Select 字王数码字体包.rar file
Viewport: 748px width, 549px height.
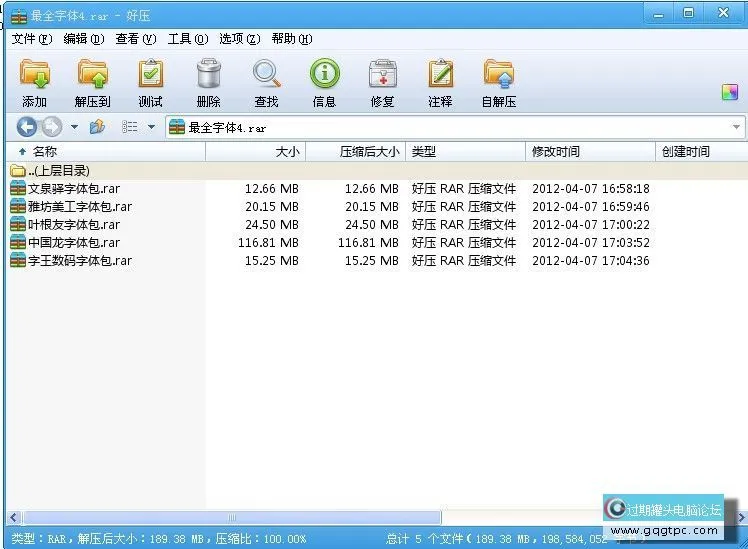(x=80, y=260)
